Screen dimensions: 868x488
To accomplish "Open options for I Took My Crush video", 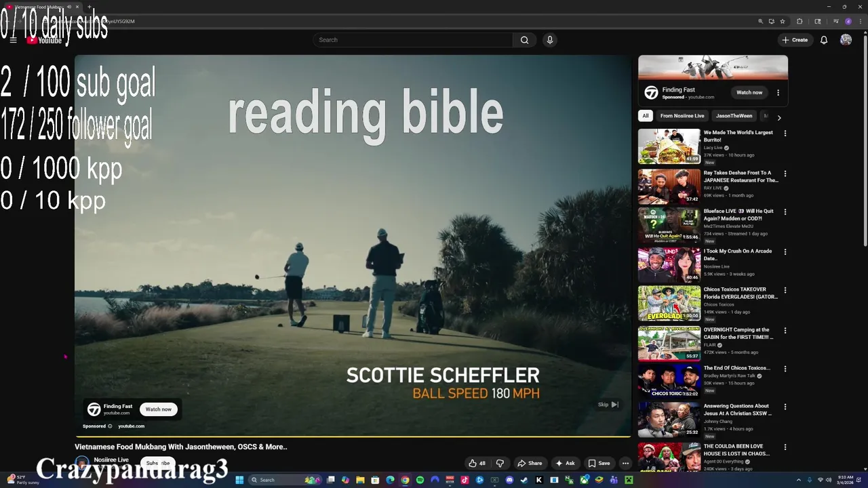I will tap(785, 251).
